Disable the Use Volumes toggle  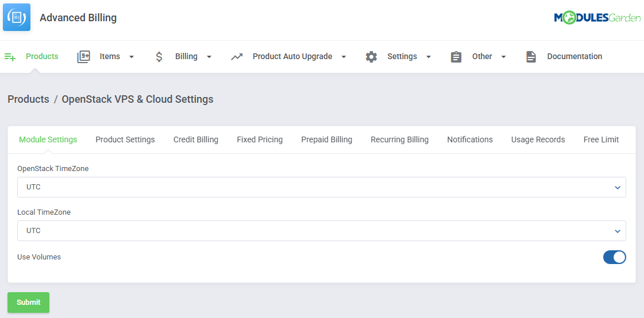click(614, 257)
